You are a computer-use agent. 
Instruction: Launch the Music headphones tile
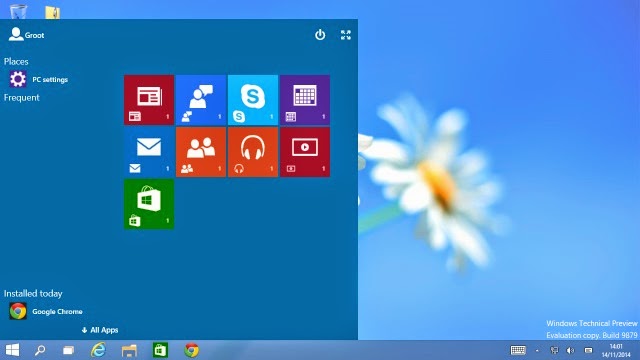pos(253,152)
